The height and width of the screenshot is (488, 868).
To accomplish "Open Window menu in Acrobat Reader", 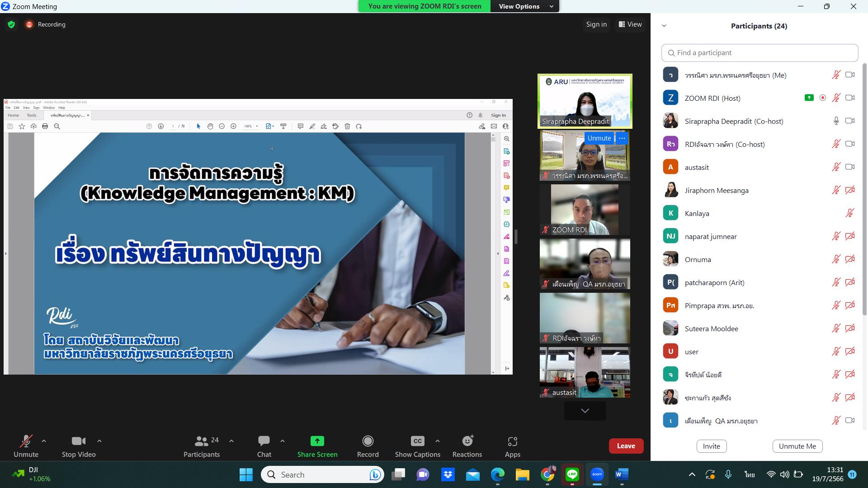I will [49, 108].
